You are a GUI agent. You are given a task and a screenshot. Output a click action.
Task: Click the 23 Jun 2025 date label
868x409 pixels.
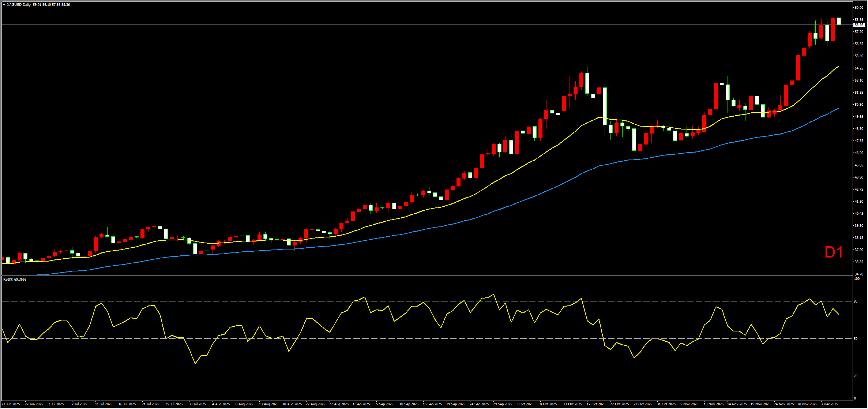11,404
